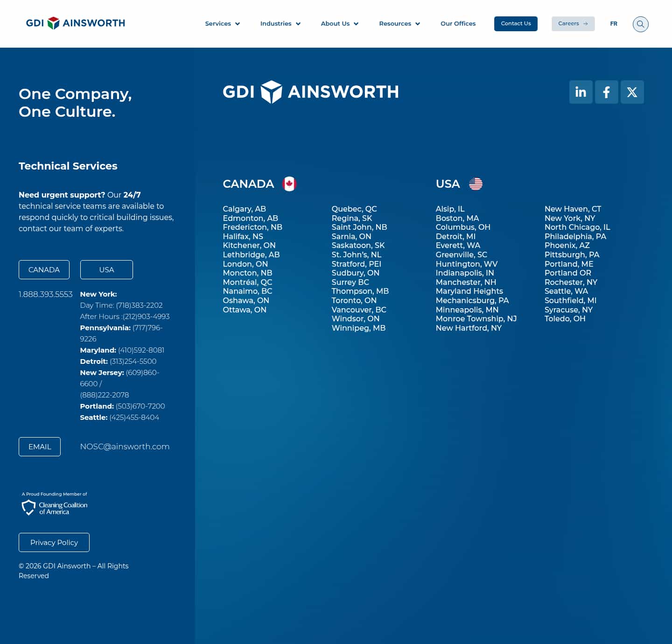Open the Toronto, ON office link
672x644 pixels.
tap(354, 300)
